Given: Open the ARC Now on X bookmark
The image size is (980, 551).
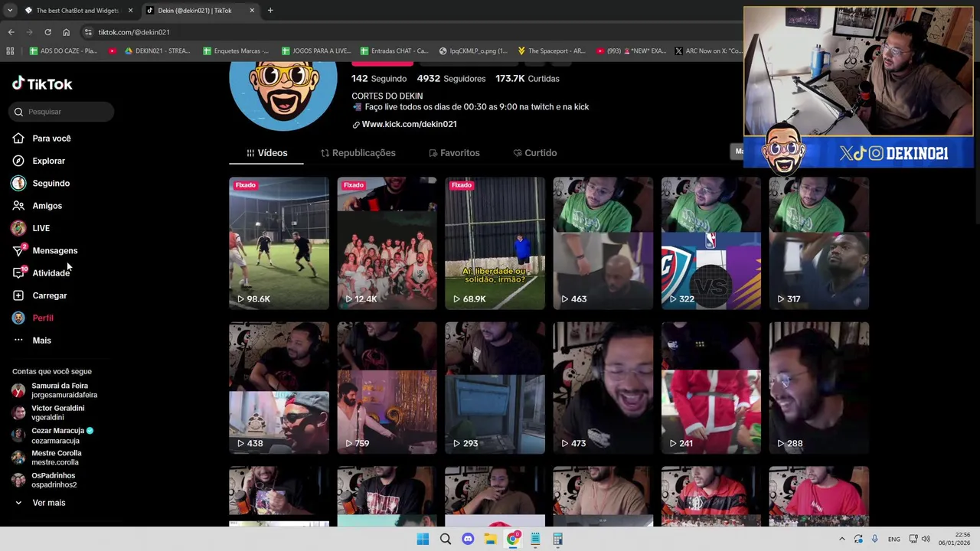Looking at the screenshot, I should [x=708, y=51].
